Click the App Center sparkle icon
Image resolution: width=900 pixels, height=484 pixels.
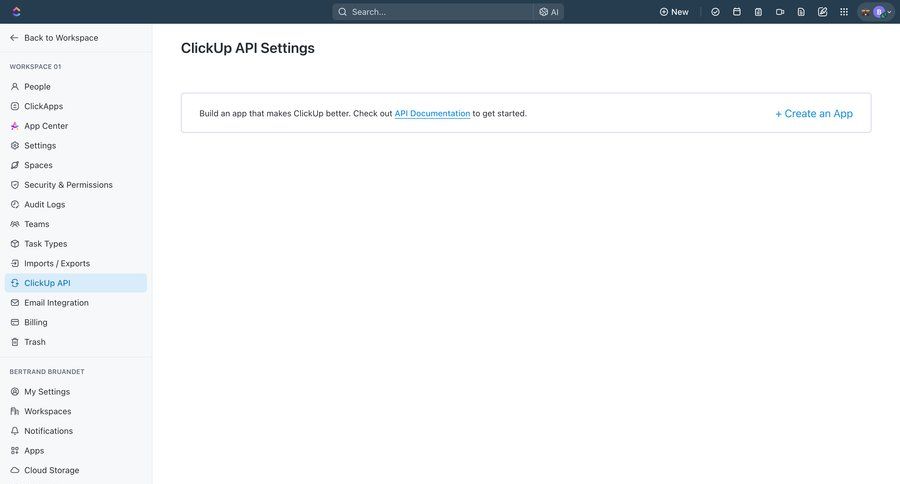point(15,126)
